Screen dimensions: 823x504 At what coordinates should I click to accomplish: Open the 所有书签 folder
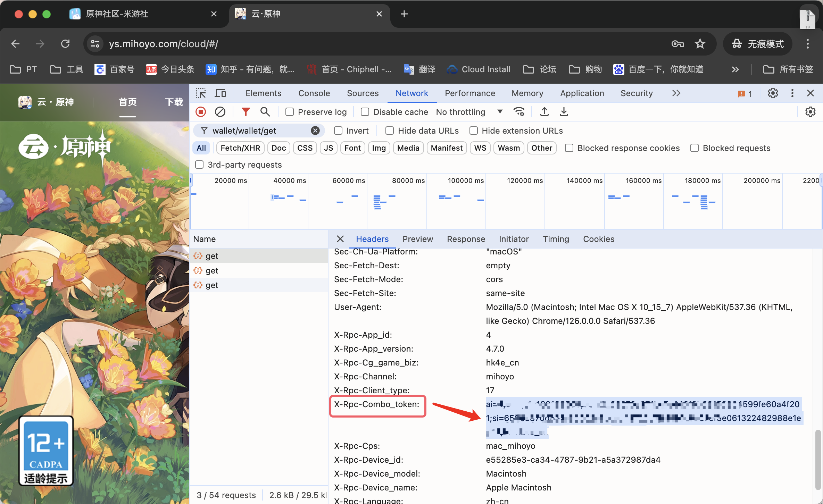pyautogui.click(x=788, y=69)
